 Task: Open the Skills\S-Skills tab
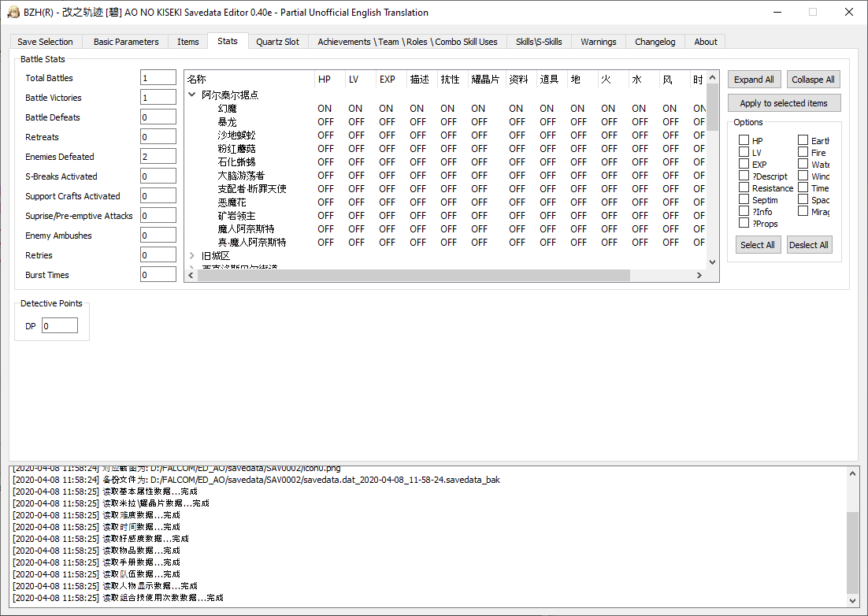pyautogui.click(x=540, y=42)
